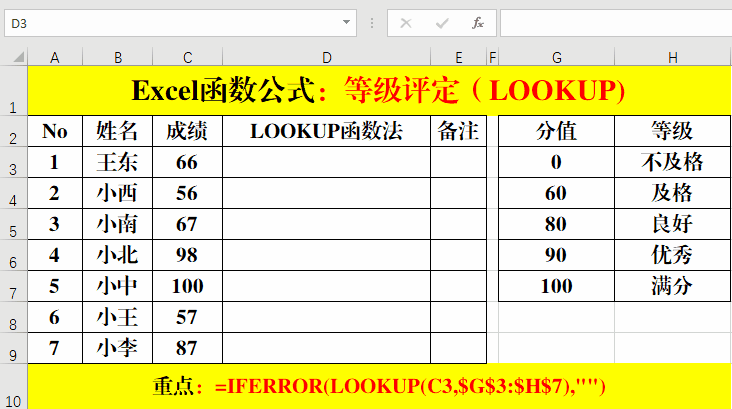This screenshot has height=409, width=732.
Task: Select row 8 header
Action: point(14,317)
